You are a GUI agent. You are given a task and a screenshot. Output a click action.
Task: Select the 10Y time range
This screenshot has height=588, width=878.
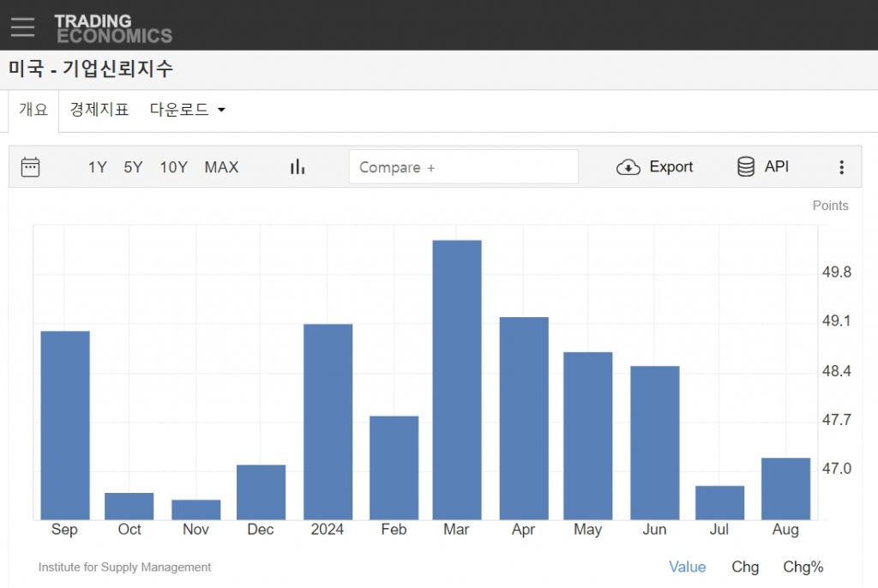173,167
